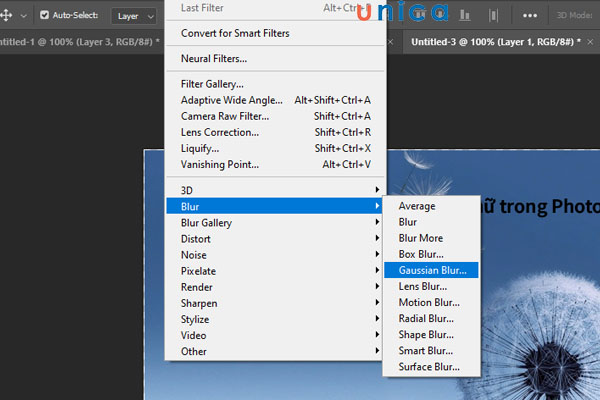Open the Radial Blur option
Image resolution: width=600 pixels, height=400 pixels.
click(x=431, y=318)
